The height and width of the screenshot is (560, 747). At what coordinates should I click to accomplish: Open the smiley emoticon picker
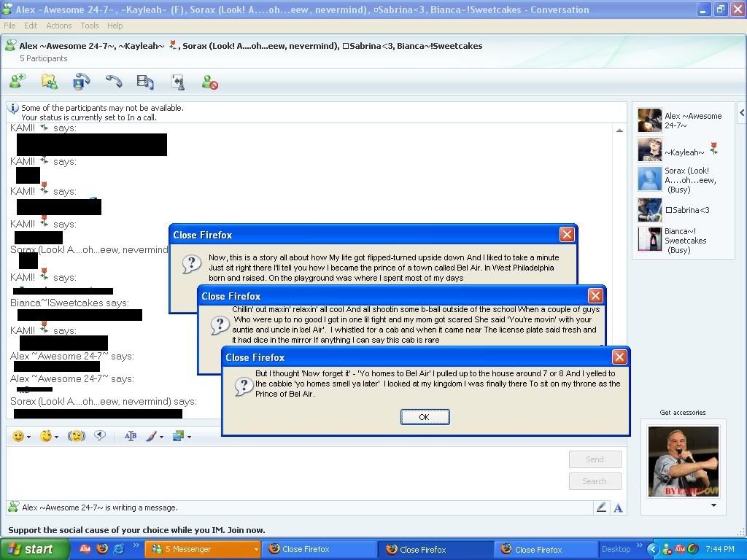[x=18, y=436]
